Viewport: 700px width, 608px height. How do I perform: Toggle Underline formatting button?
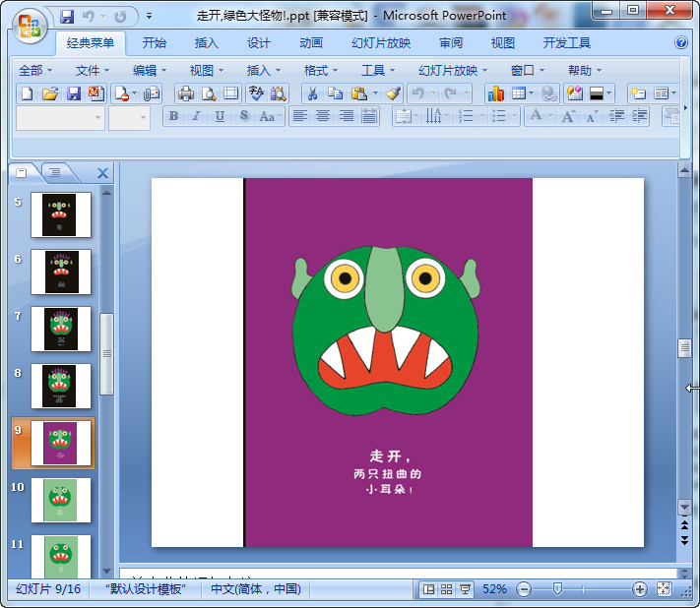point(219,116)
